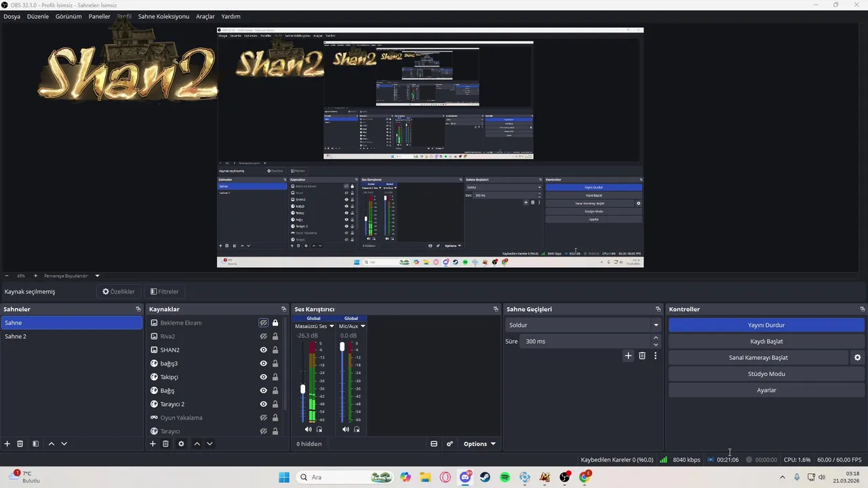This screenshot has width=868, height=488.
Task: Hide bağış3 source
Action: tap(264, 364)
